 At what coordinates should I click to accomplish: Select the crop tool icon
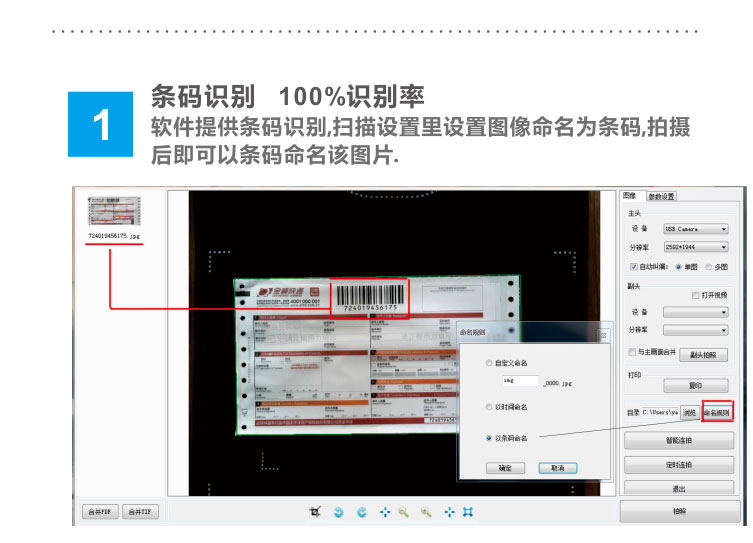pyautogui.click(x=315, y=512)
